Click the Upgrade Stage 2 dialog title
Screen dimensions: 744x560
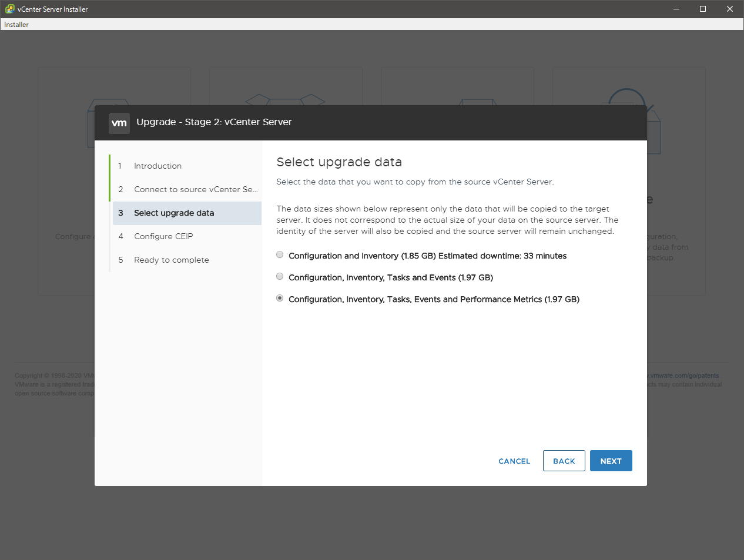tap(214, 122)
